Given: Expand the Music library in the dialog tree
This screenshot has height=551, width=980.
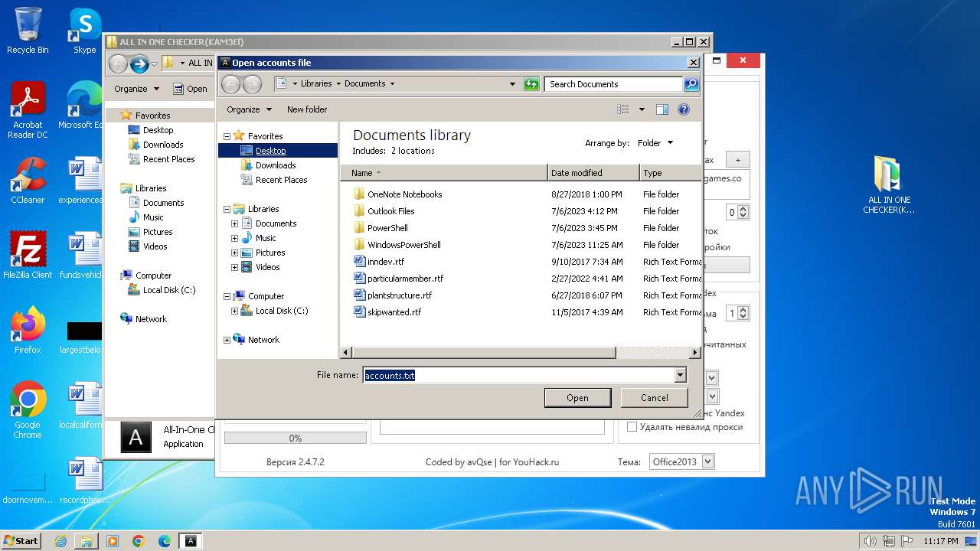Looking at the screenshot, I should (x=234, y=238).
